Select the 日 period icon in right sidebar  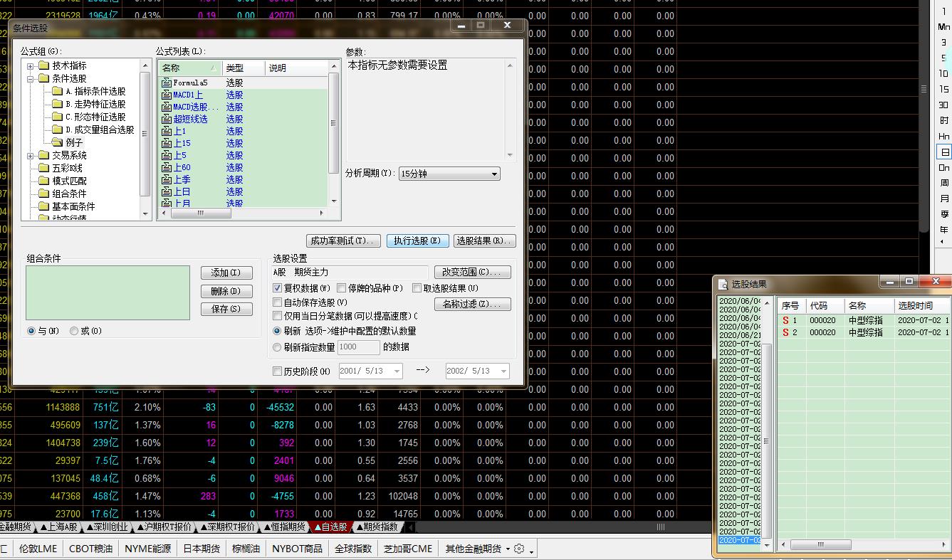(x=944, y=152)
